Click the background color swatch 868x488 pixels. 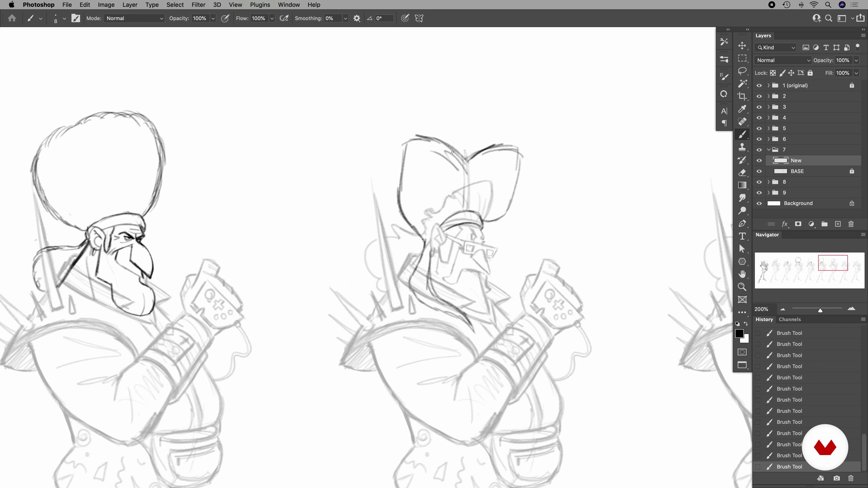[x=746, y=340]
